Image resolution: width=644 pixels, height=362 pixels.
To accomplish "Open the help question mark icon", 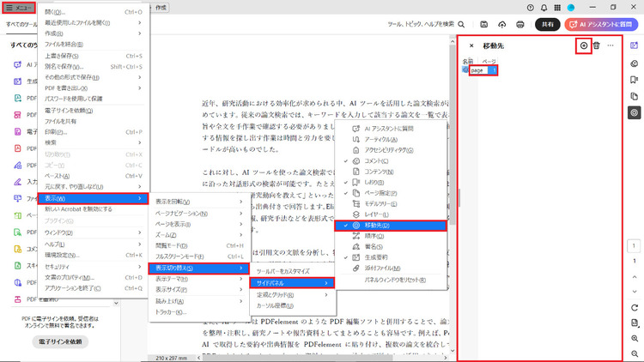I will (x=531, y=8).
